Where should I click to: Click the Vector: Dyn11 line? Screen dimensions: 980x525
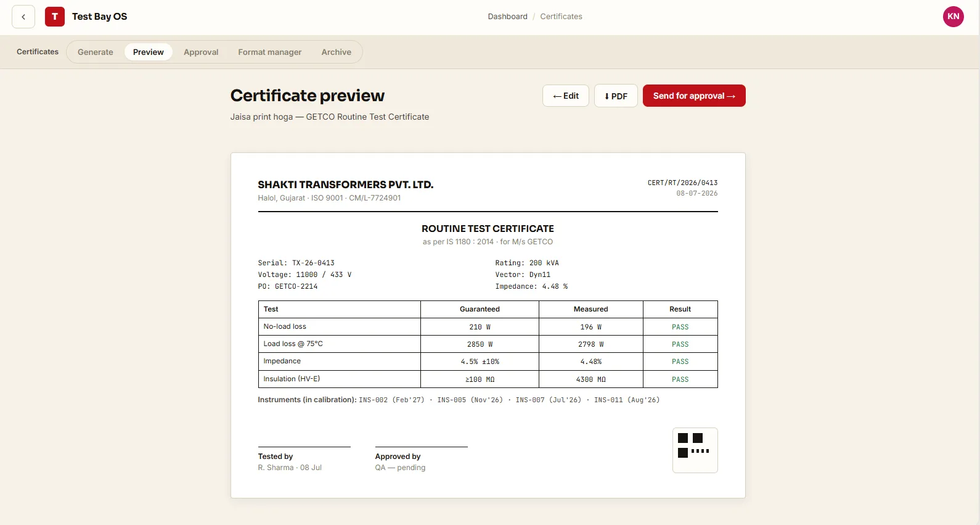click(x=523, y=275)
